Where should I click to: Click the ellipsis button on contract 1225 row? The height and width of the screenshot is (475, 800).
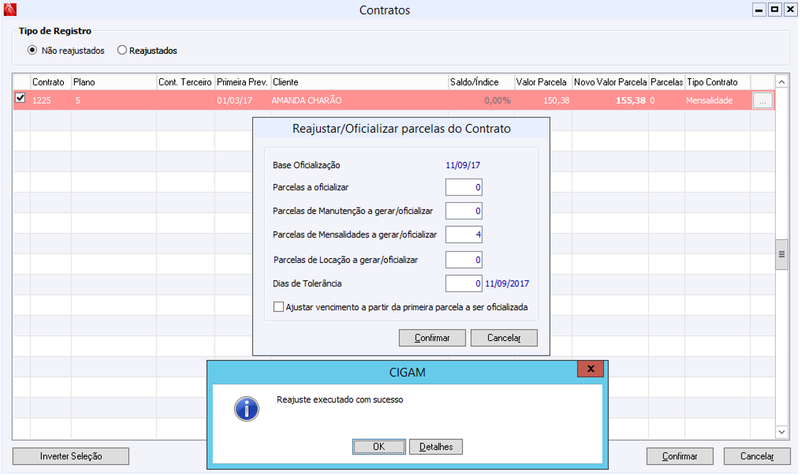[762, 101]
